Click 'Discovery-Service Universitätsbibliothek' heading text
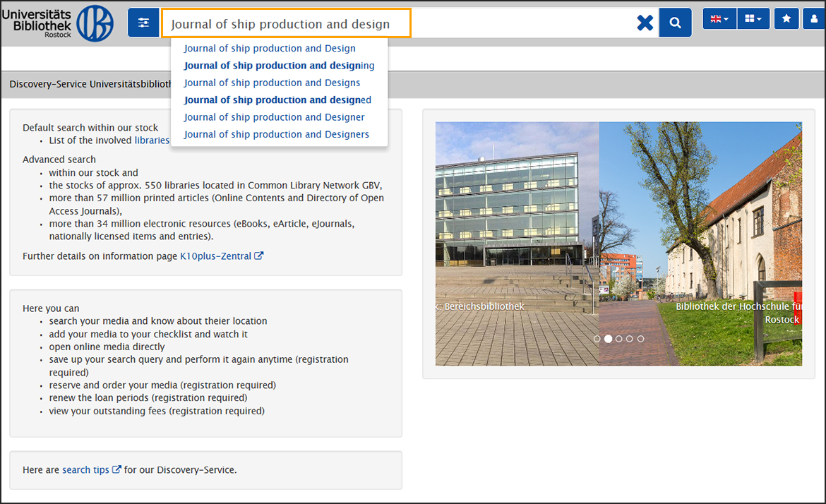Viewport: 826px width, 504px height. [90, 84]
